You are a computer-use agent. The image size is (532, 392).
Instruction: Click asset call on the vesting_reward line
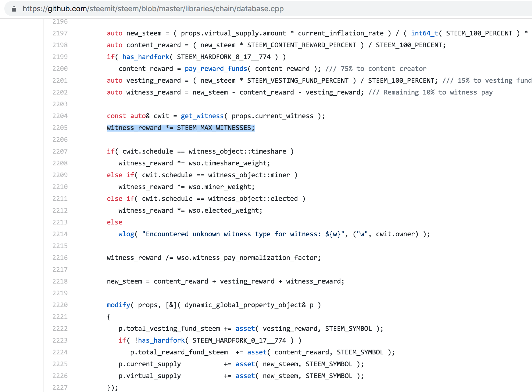point(245,329)
